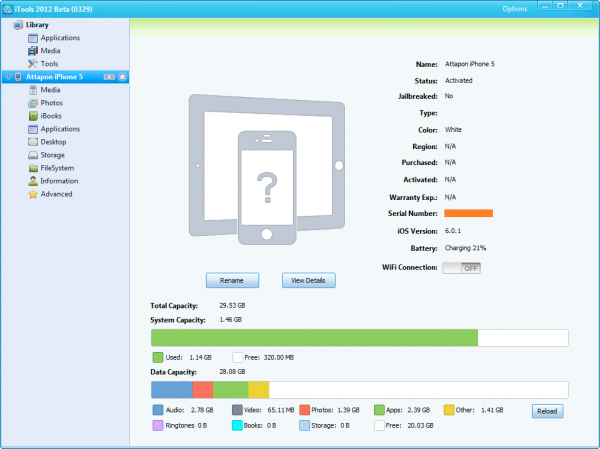
Task: Collapse the Attapon iPhone 5 tree
Action: click(7, 76)
